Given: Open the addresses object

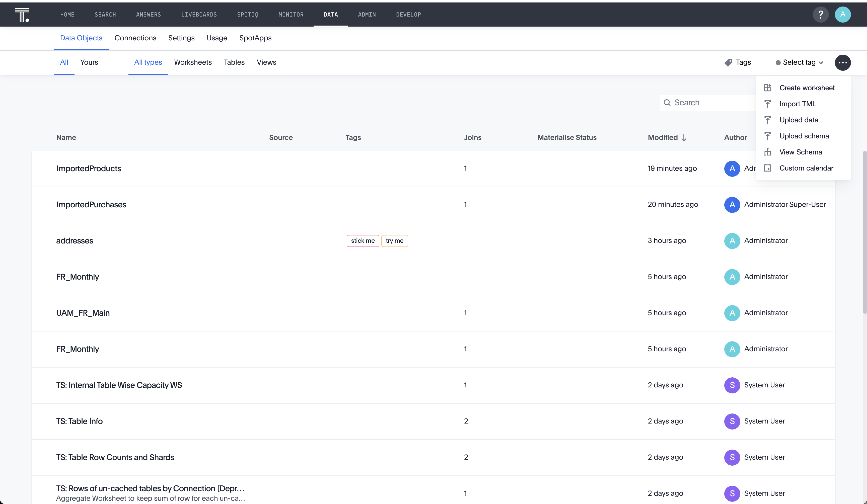Looking at the screenshot, I should 75,241.
